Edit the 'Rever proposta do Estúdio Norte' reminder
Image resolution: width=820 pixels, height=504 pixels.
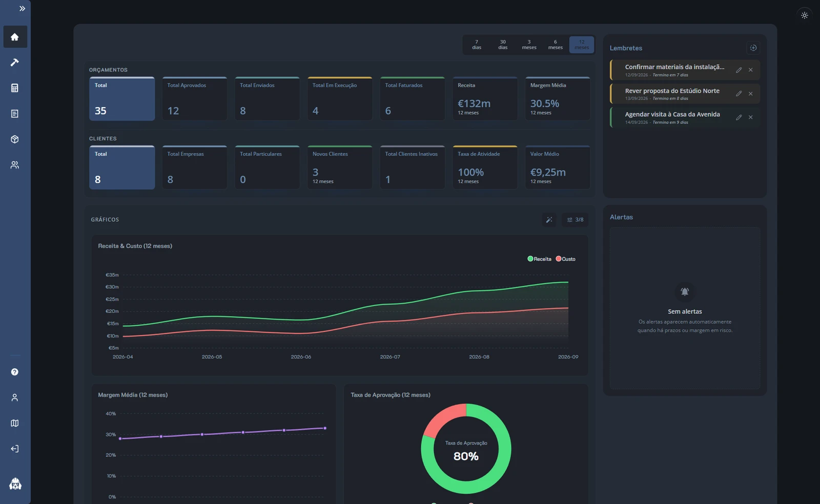pyautogui.click(x=739, y=94)
